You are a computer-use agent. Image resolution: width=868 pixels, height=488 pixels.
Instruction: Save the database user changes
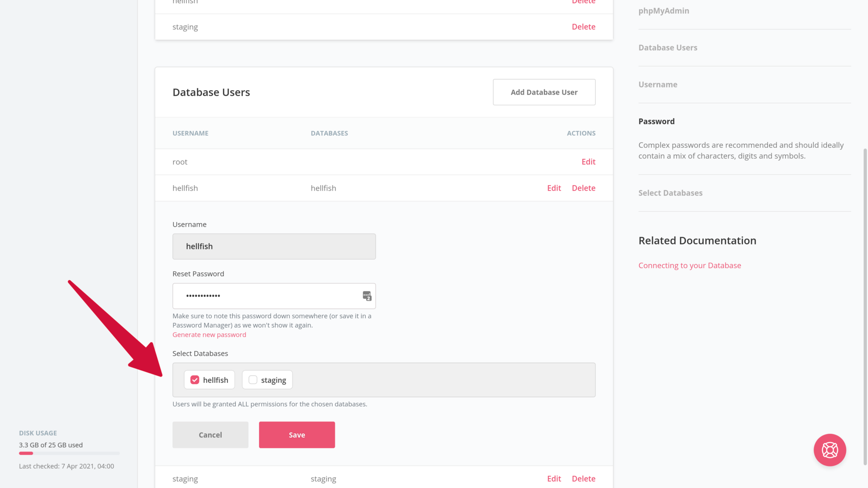[297, 435]
